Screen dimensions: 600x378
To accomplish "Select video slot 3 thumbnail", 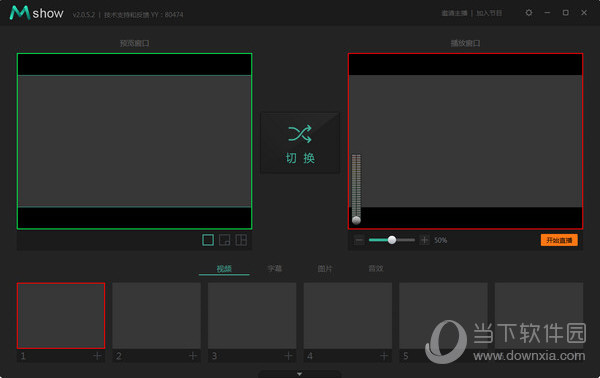I will point(252,316).
